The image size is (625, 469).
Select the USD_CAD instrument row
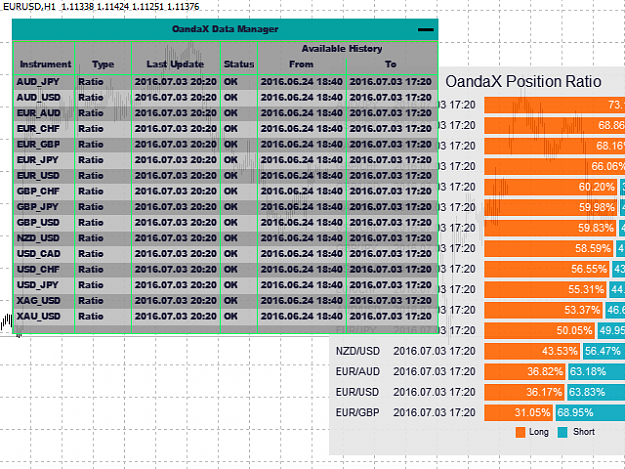(x=225, y=254)
